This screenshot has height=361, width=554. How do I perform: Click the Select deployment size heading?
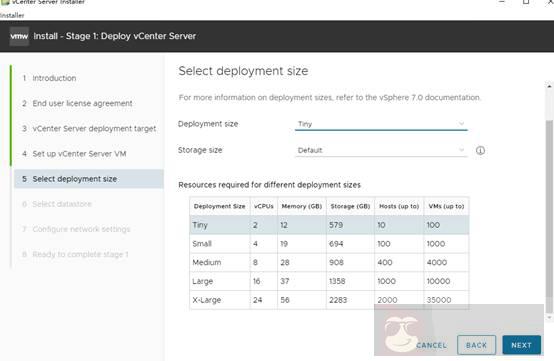[243, 71]
